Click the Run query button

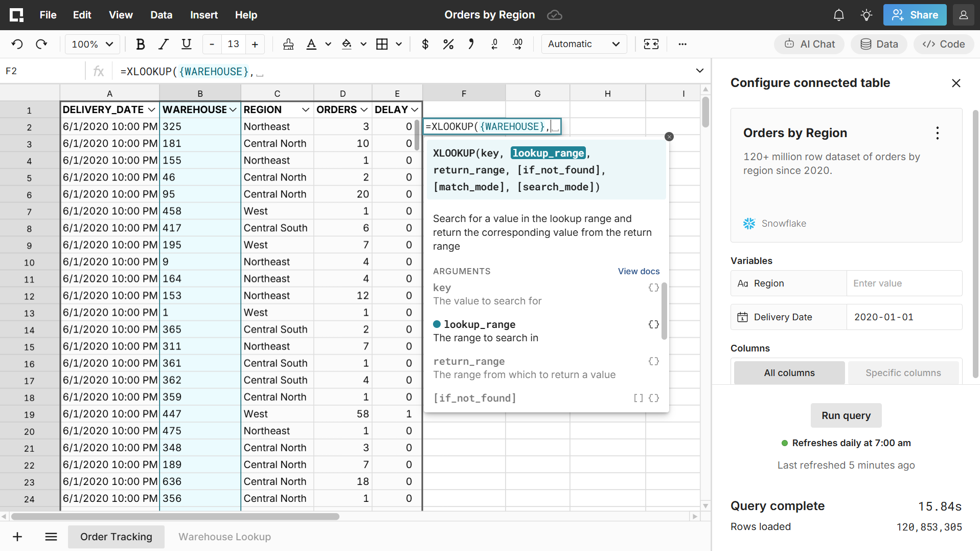pos(846,415)
